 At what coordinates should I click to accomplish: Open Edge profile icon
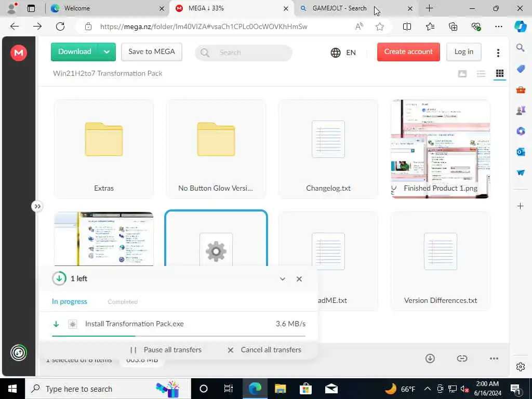12,8
